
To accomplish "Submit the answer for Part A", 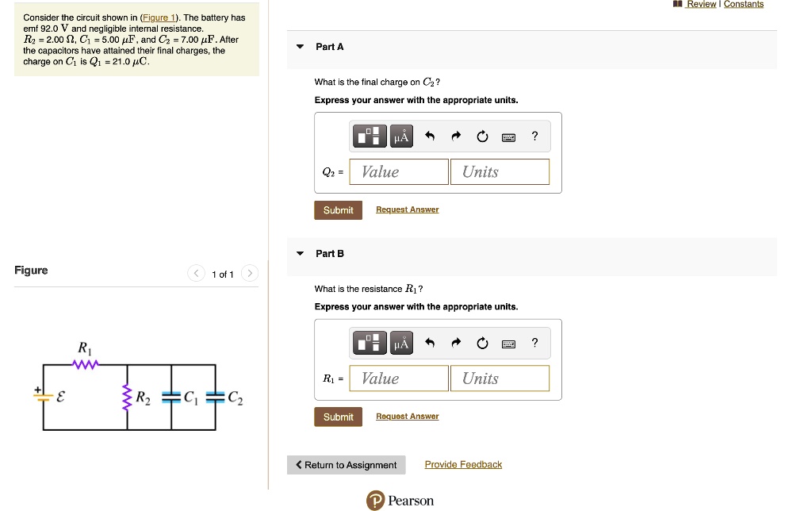I will (x=338, y=209).
